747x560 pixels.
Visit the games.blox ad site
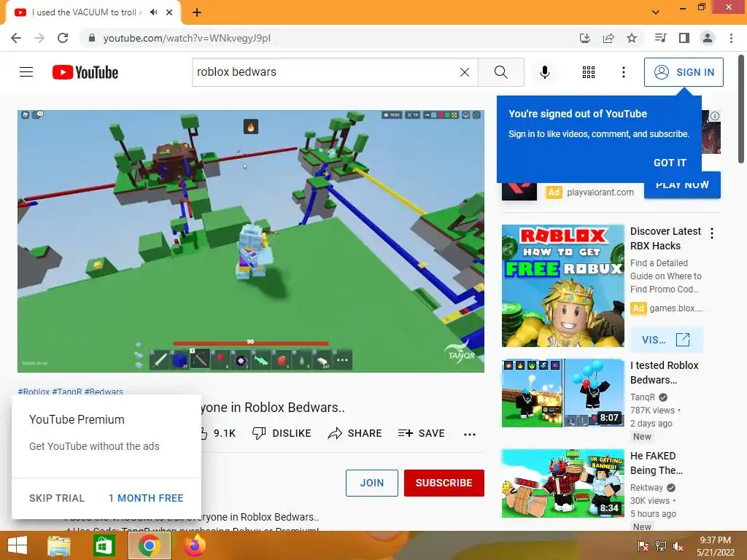(x=666, y=340)
